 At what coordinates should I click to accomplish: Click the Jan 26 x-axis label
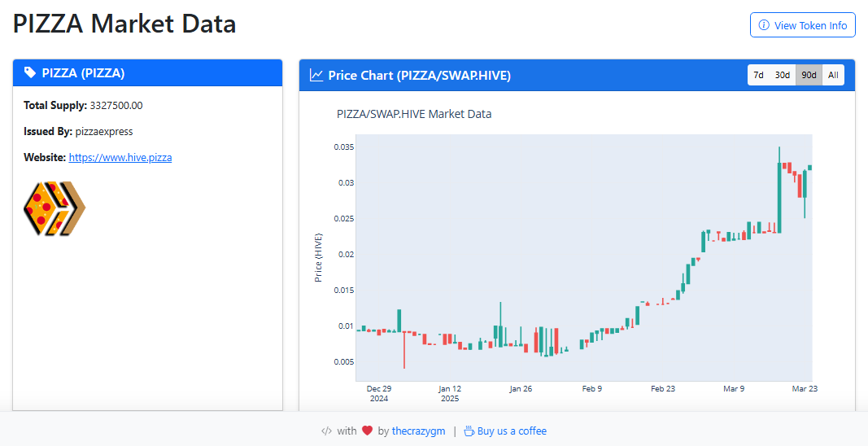pos(521,389)
